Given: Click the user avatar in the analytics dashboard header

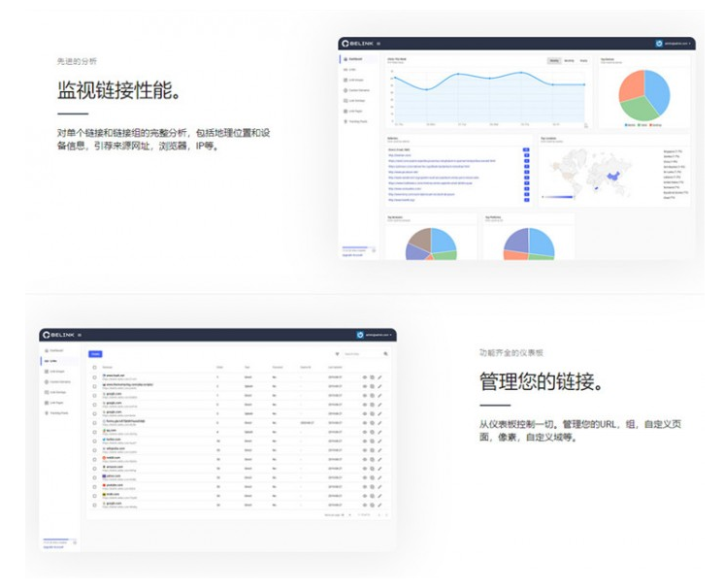Looking at the screenshot, I should coord(659,44).
